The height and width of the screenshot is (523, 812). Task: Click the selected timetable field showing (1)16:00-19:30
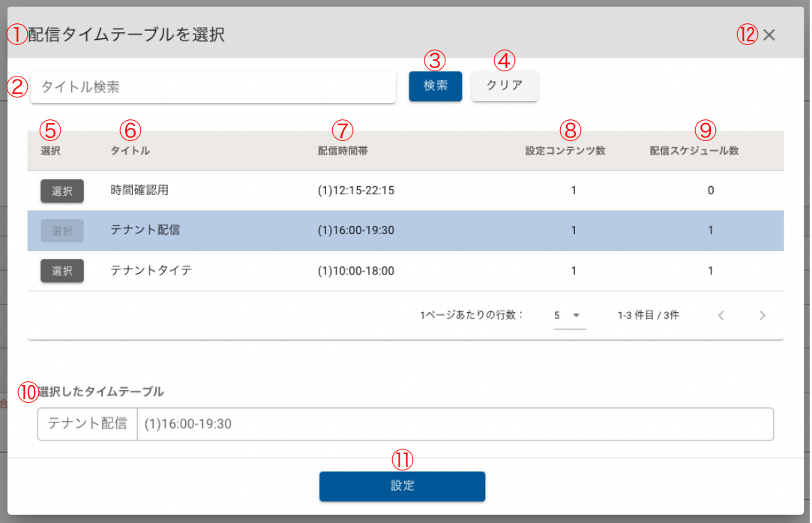[x=454, y=425]
